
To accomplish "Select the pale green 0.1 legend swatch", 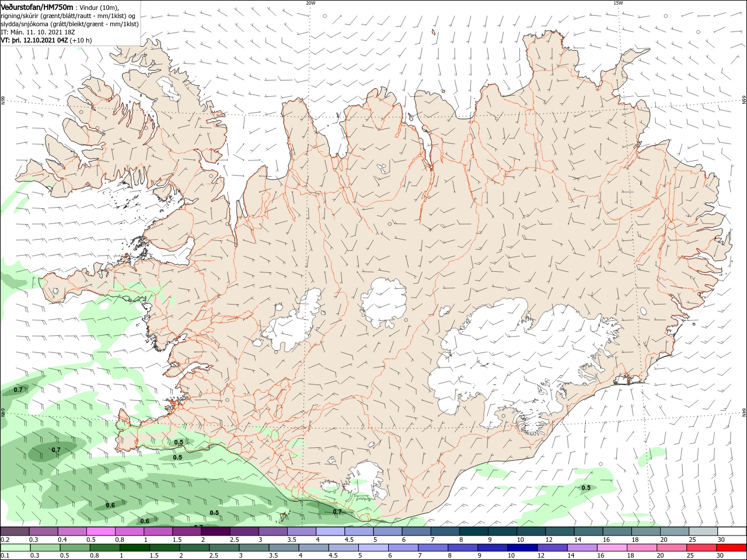I will tap(15, 548).
